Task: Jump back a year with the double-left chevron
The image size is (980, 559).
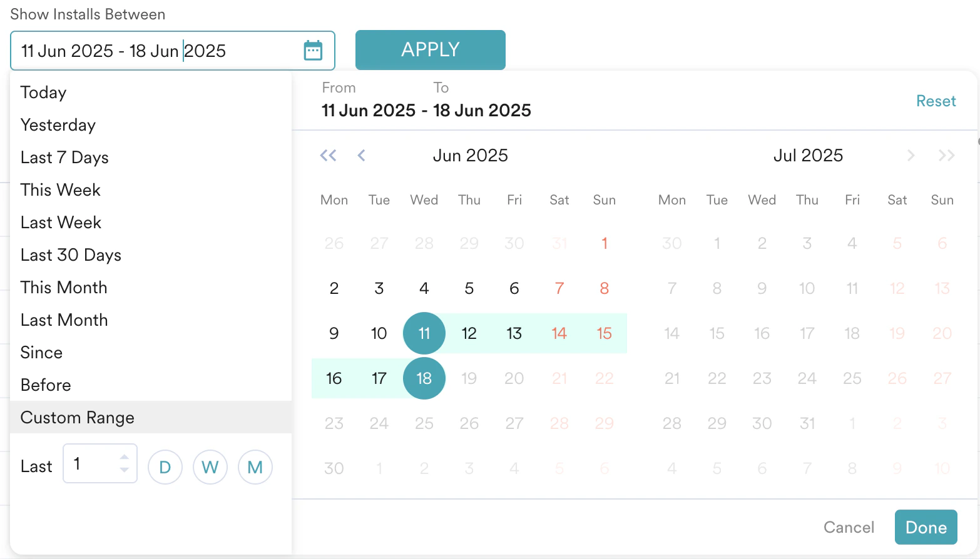Action: [x=328, y=155]
